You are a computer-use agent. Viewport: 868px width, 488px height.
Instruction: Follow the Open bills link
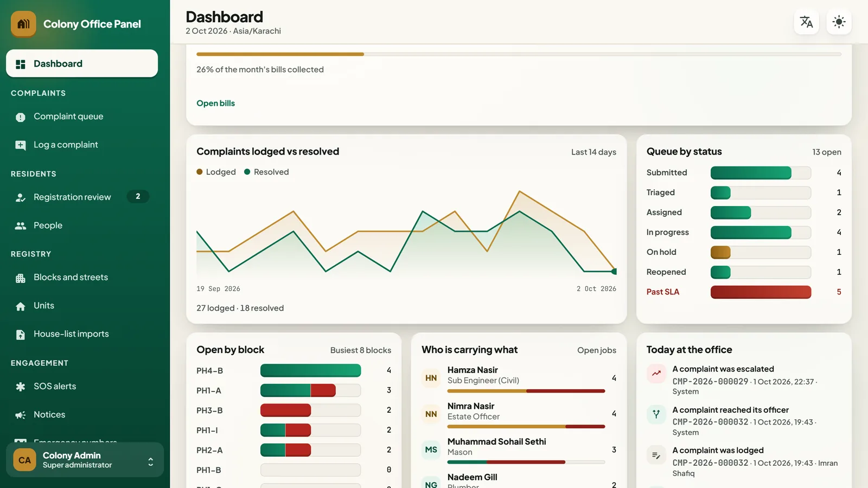click(x=215, y=103)
